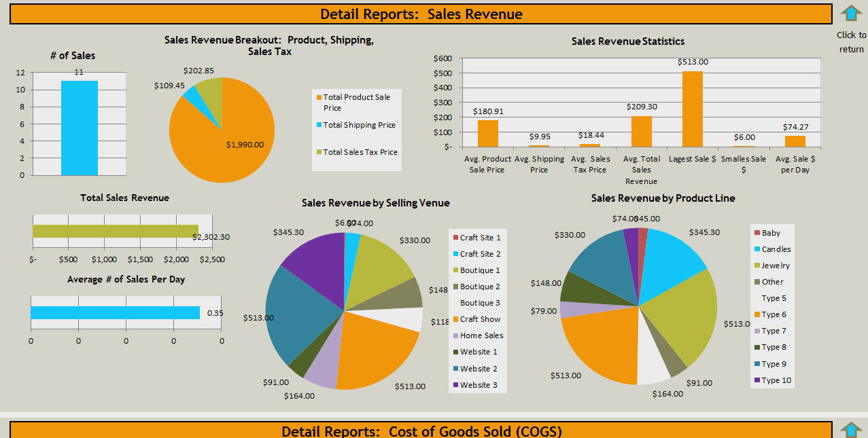Select the 'Detail Reports: Sales Revenue' header bar

coord(421,14)
